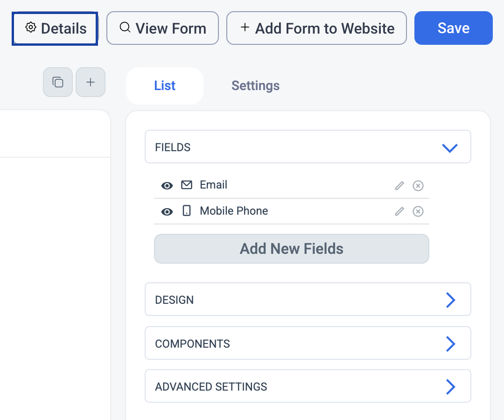504x420 pixels.
Task: Remove the Email field with X icon
Action: point(418,186)
